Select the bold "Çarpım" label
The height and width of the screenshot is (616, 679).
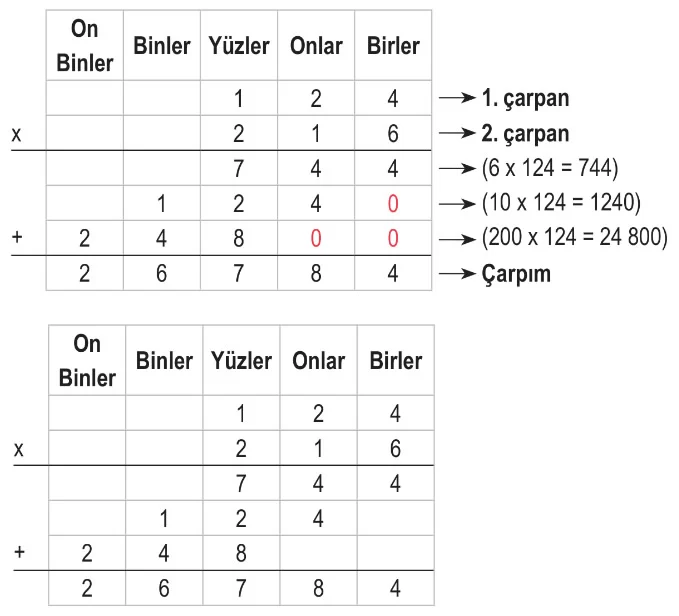(x=515, y=274)
